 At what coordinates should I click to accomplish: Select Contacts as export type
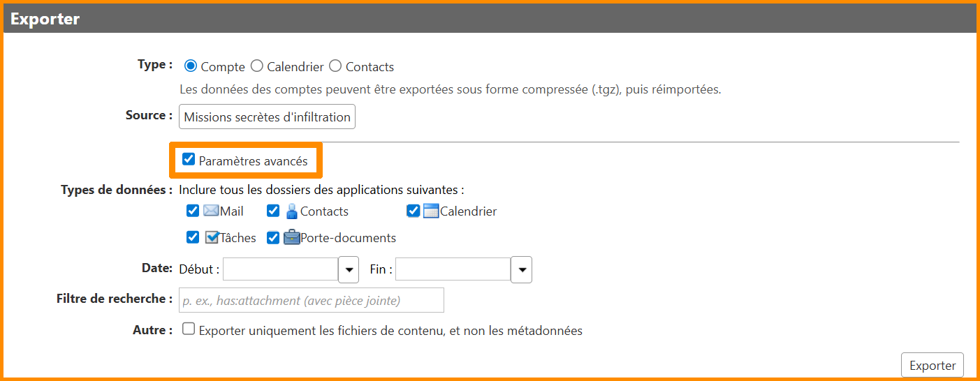point(335,66)
